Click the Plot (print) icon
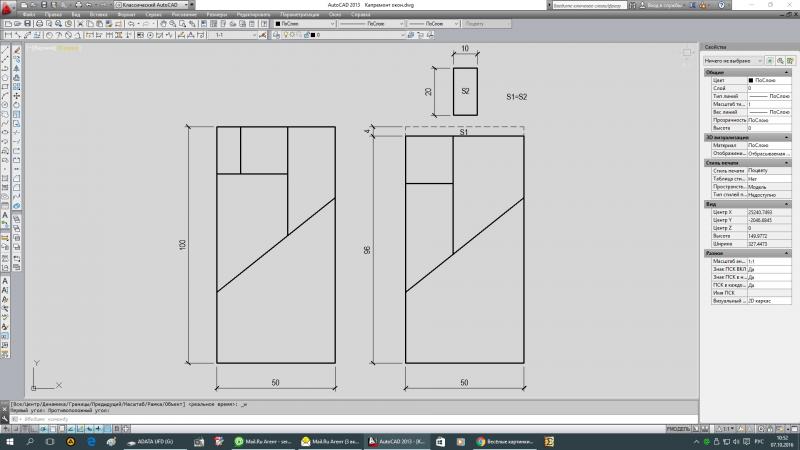Image resolution: width=800 pixels, height=450 pixels. coord(39,23)
